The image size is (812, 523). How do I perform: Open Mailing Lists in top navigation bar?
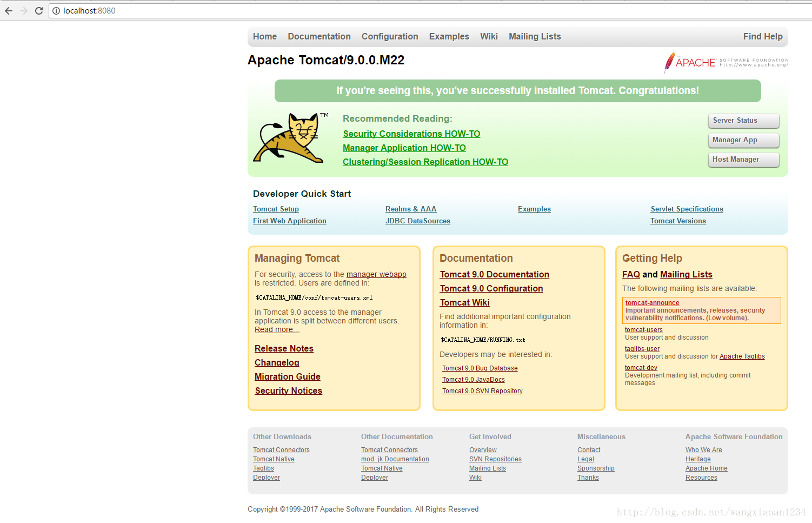pyautogui.click(x=535, y=37)
